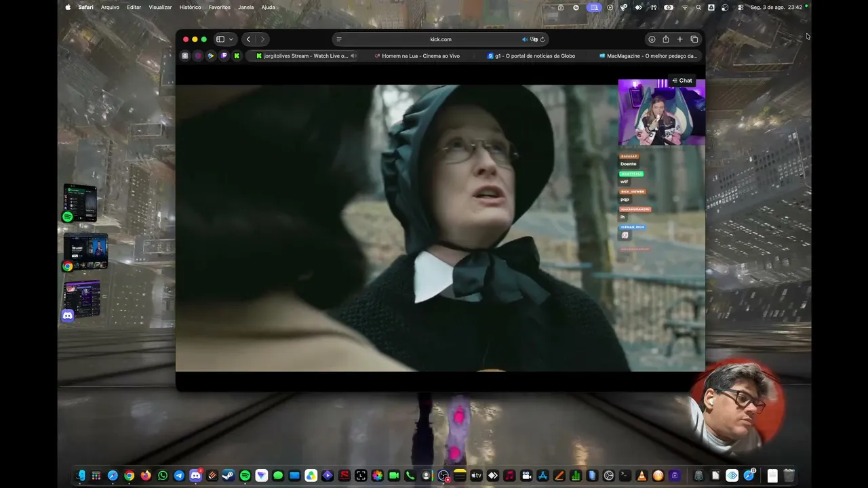Open Launchpad from the Dock
This screenshot has width=868, height=488.
(x=96, y=476)
